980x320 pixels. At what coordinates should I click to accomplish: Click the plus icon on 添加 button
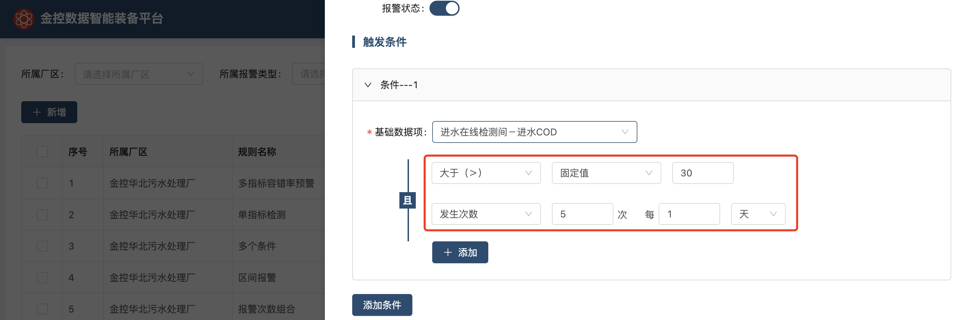[x=448, y=252]
